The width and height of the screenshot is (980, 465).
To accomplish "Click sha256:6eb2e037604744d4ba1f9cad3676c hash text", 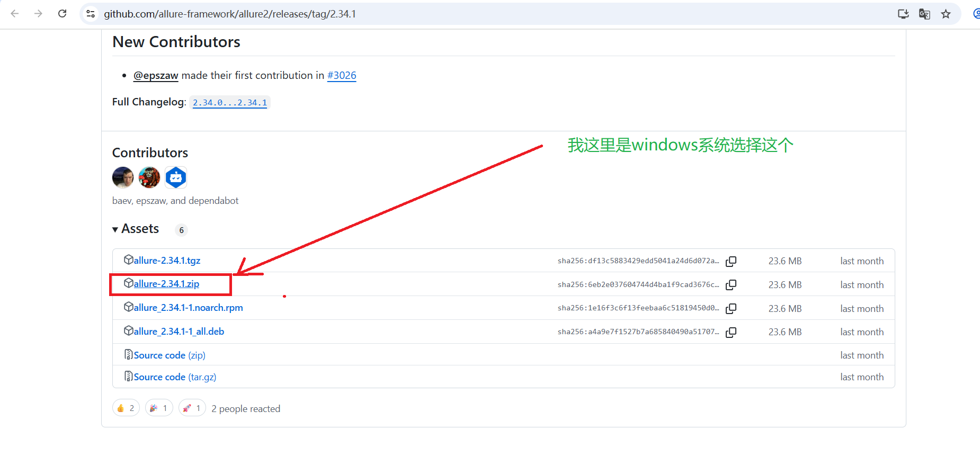I will coord(638,285).
